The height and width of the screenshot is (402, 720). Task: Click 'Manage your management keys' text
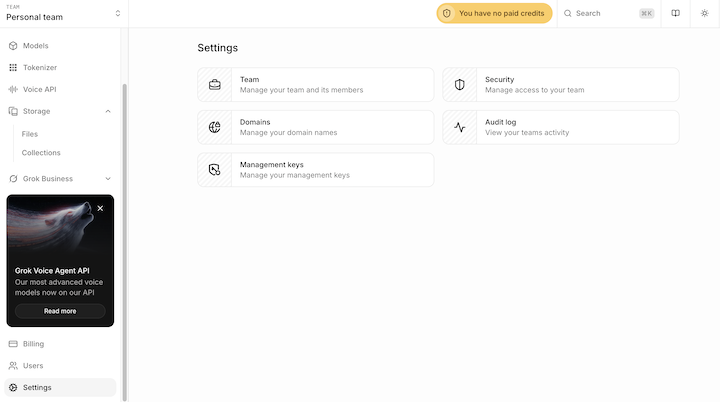[294, 175]
